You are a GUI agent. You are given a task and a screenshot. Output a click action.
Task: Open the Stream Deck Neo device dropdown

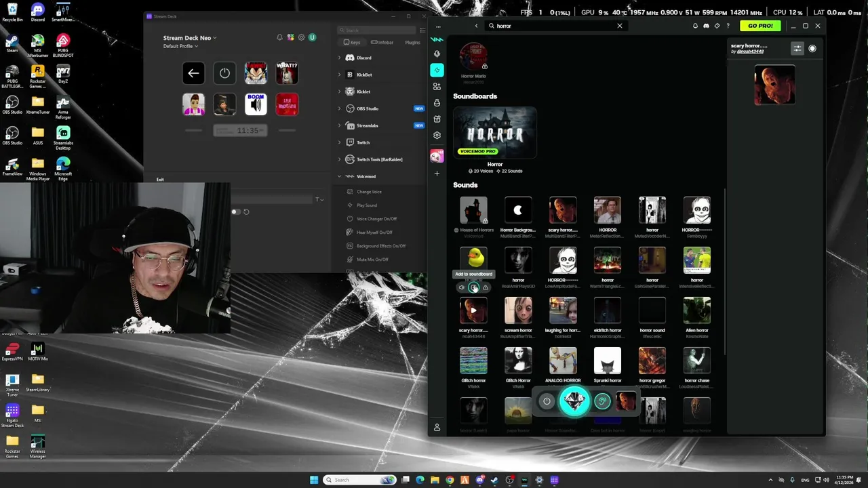pos(190,38)
